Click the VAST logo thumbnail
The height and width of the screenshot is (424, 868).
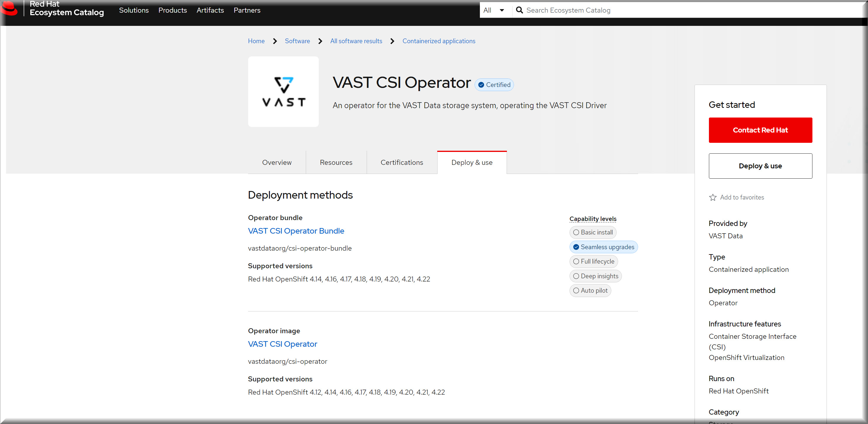(x=283, y=92)
